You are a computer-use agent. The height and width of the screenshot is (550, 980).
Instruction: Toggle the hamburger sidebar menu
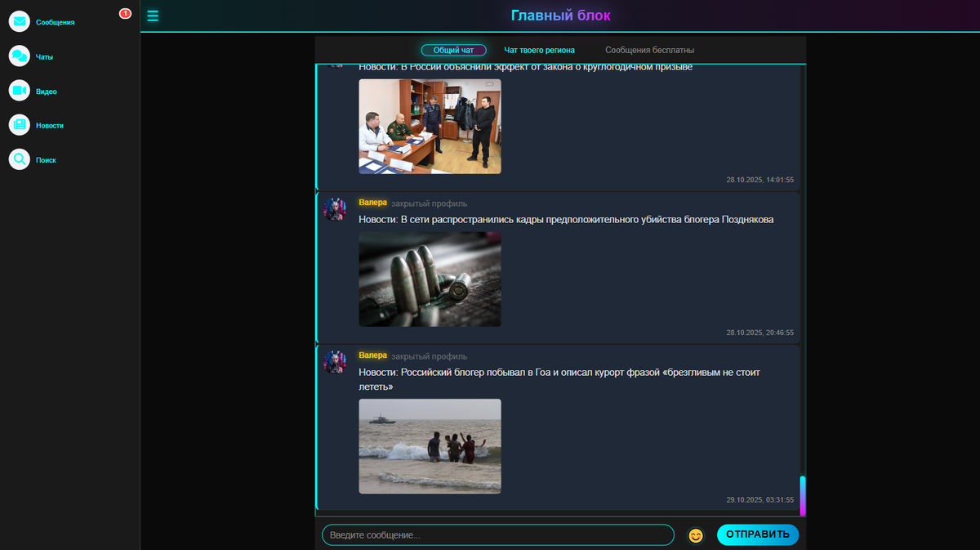[153, 16]
